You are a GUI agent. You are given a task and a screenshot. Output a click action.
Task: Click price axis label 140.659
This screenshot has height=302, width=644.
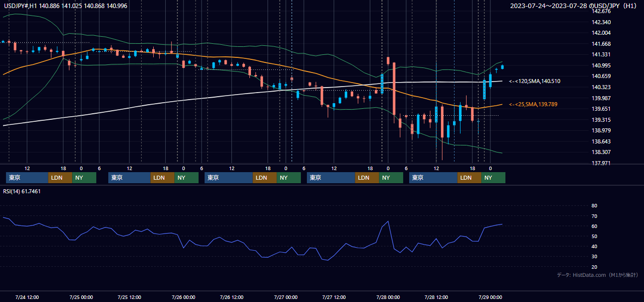coord(602,76)
